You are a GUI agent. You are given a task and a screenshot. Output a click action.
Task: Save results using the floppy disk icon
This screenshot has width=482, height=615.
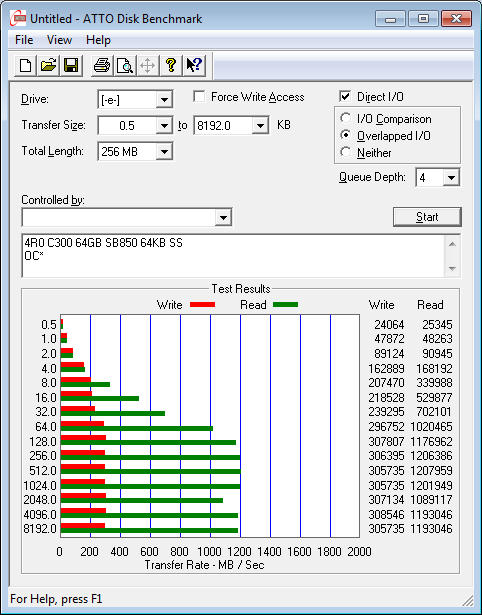[x=71, y=65]
